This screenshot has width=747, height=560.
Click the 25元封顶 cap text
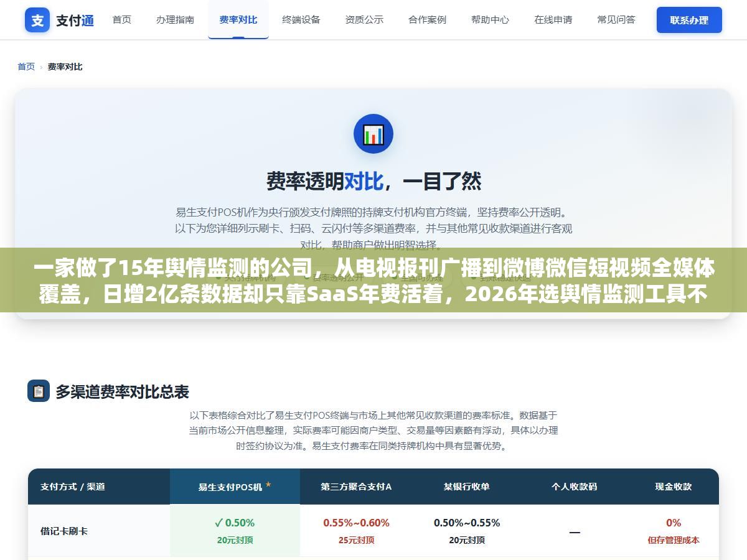click(x=356, y=540)
